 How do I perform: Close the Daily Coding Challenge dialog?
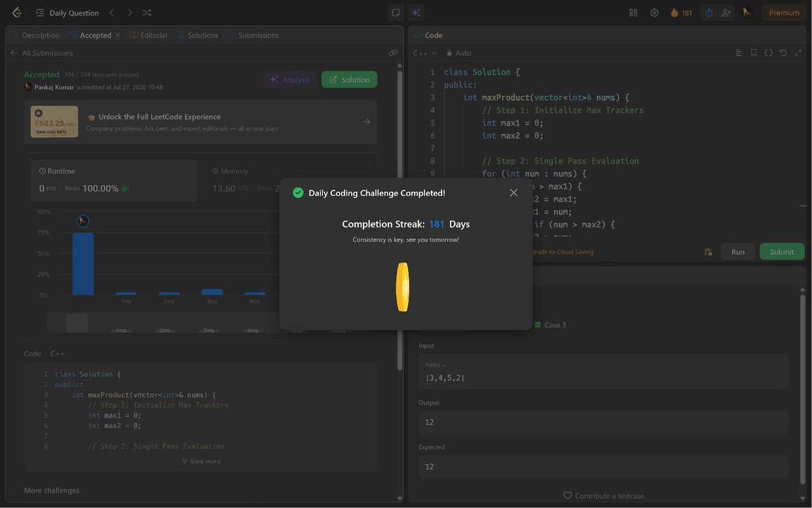(x=514, y=193)
